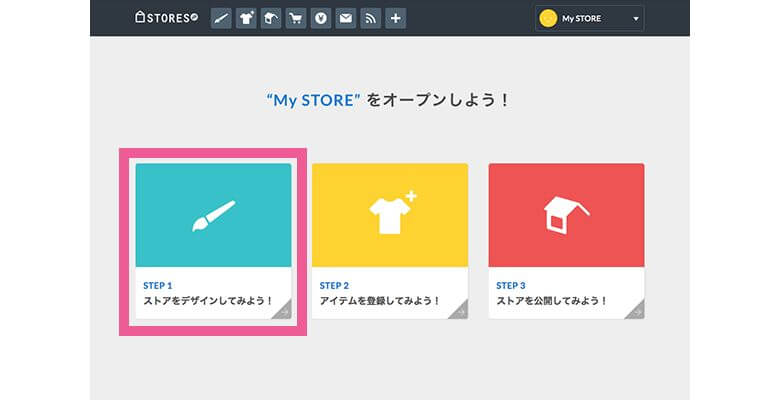The width and height of the screenshot is (780, 400).
Task: Click the RSS feed icon
Action: coord(371,18)
